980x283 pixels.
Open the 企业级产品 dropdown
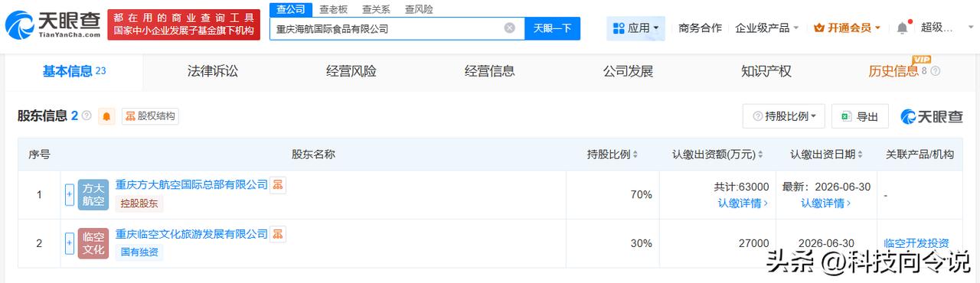click(767, 28)
